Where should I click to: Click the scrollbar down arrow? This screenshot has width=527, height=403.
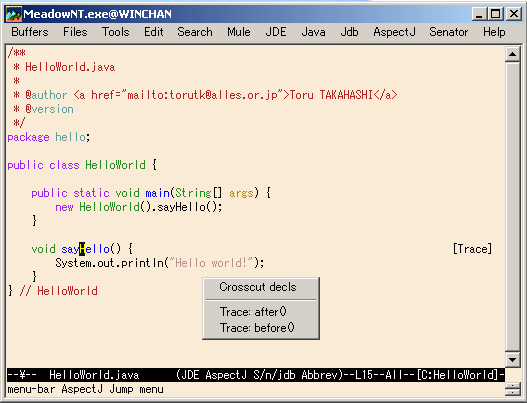click(x=513, y=360)
